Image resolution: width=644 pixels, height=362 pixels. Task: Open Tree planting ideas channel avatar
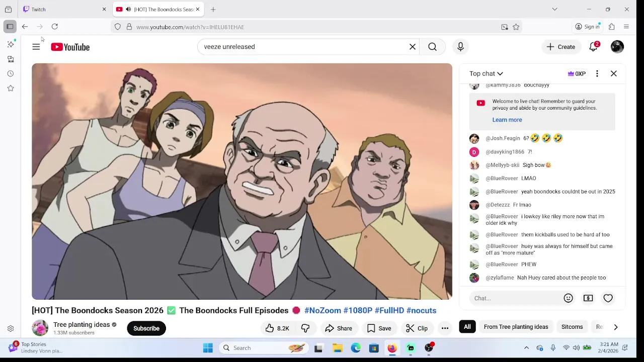pyautogui.click(x=40, y=328)
